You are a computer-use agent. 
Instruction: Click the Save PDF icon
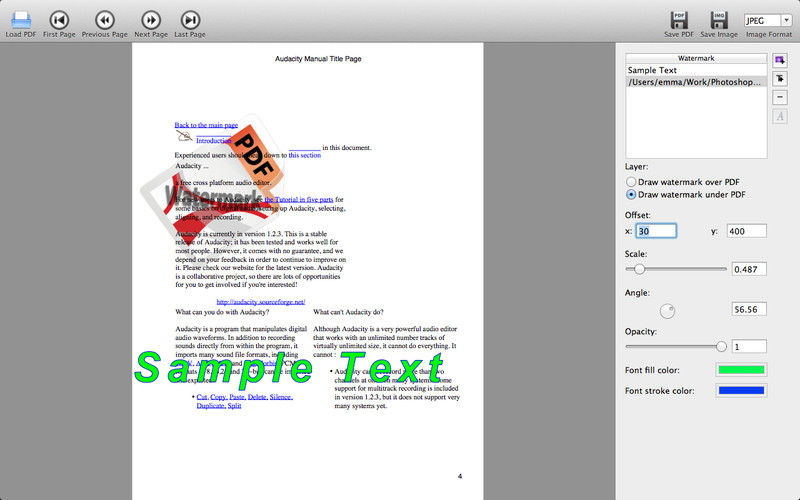coord(679,20)
